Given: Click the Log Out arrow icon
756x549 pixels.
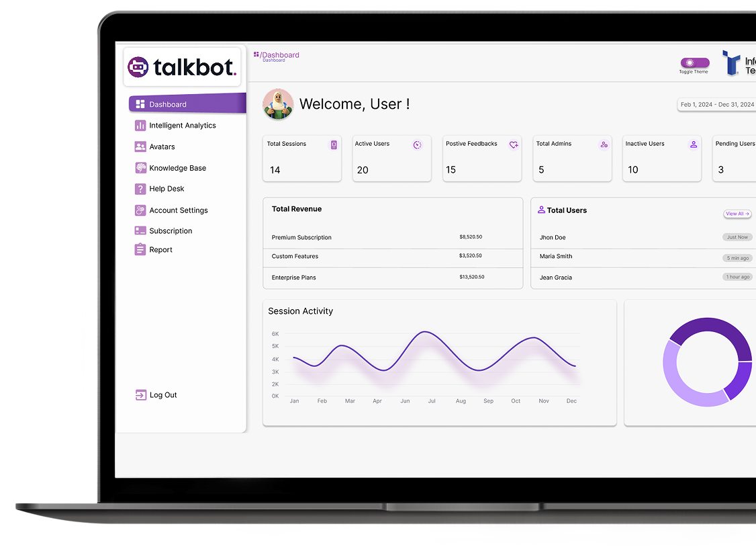Looking at the screenshot, I should click(141, 395).
